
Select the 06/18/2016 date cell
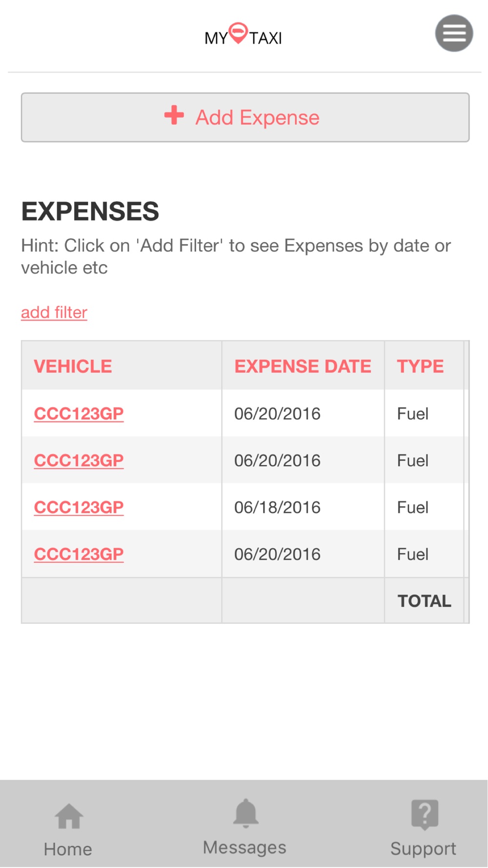pos(277,507)
